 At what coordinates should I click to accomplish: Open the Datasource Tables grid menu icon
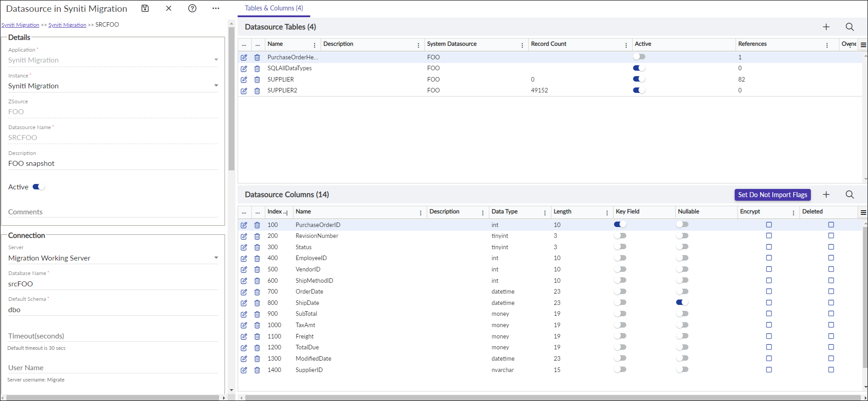(x=863, y=44)
